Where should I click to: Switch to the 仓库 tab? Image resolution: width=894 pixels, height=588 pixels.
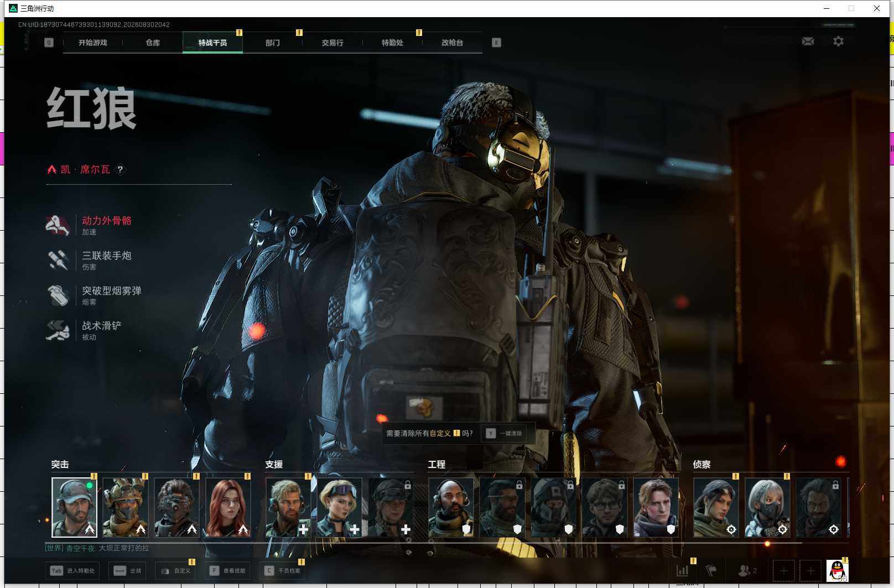click(x=153, y=43)
